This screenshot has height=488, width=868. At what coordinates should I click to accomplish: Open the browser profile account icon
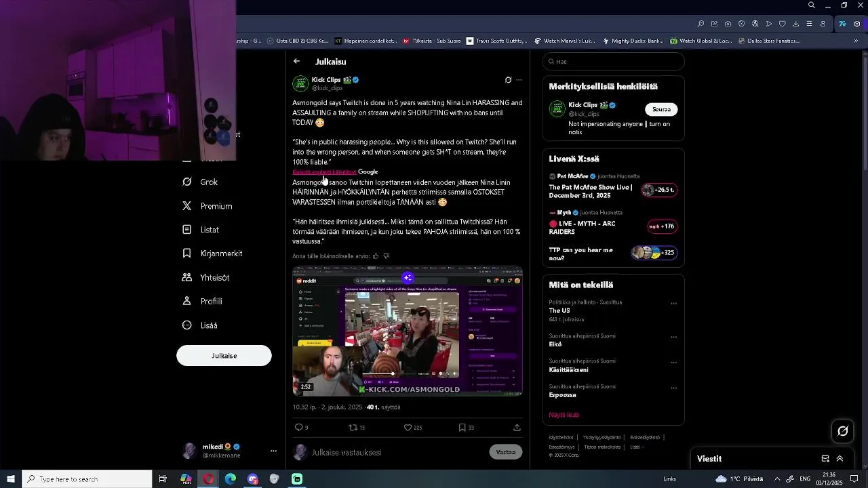coord(823,24)
